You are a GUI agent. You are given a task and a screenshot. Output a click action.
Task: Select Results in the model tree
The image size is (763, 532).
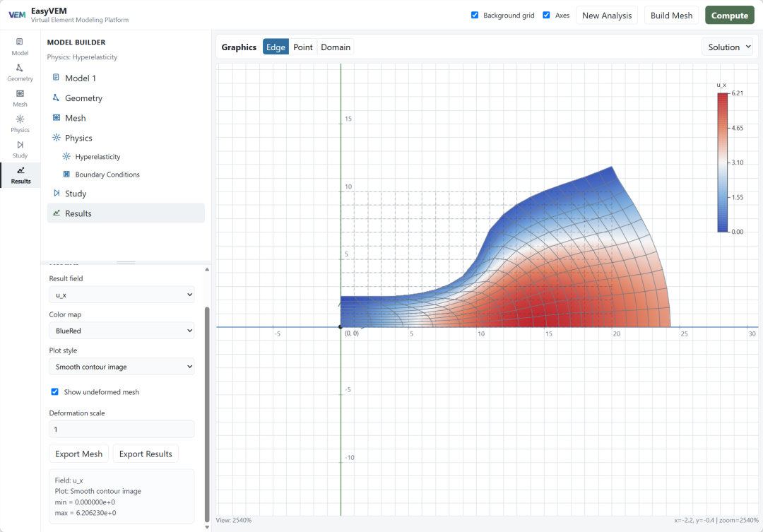click(126, 213)
